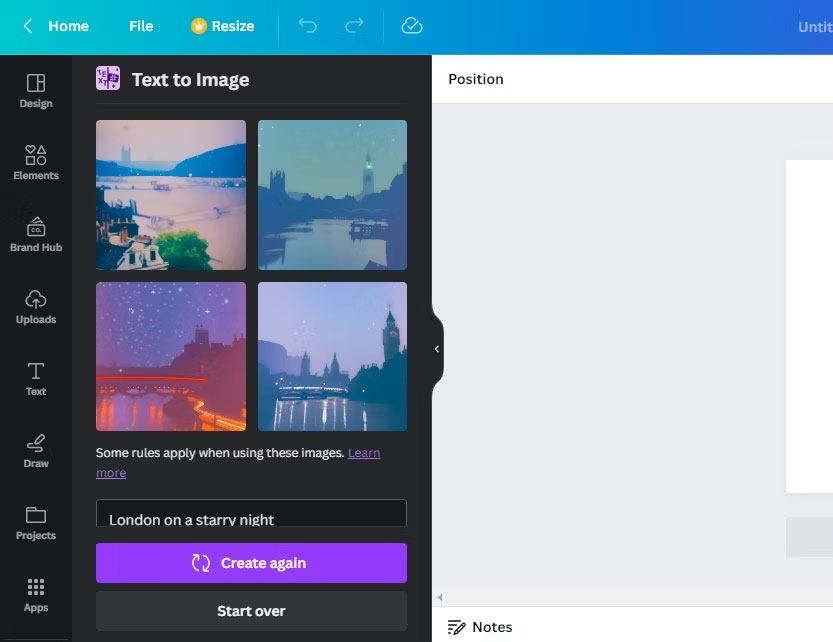Access Brand Hub from the sidebar
Screen dimensions: 833x642
pyautogui.click(x=35, y=233)
